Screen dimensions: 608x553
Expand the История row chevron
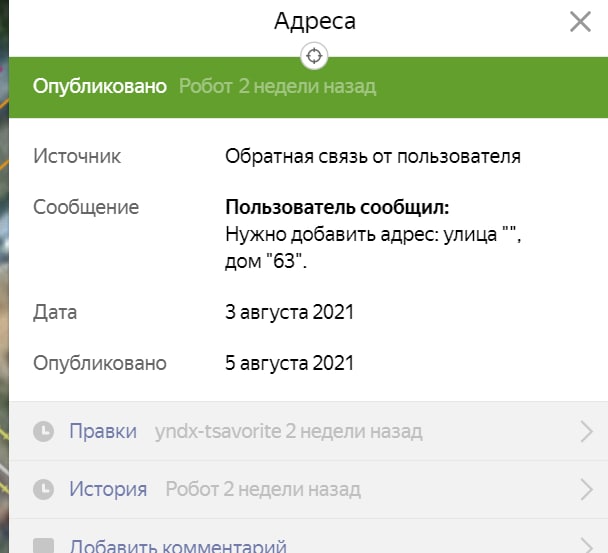[x=587, y=489]
